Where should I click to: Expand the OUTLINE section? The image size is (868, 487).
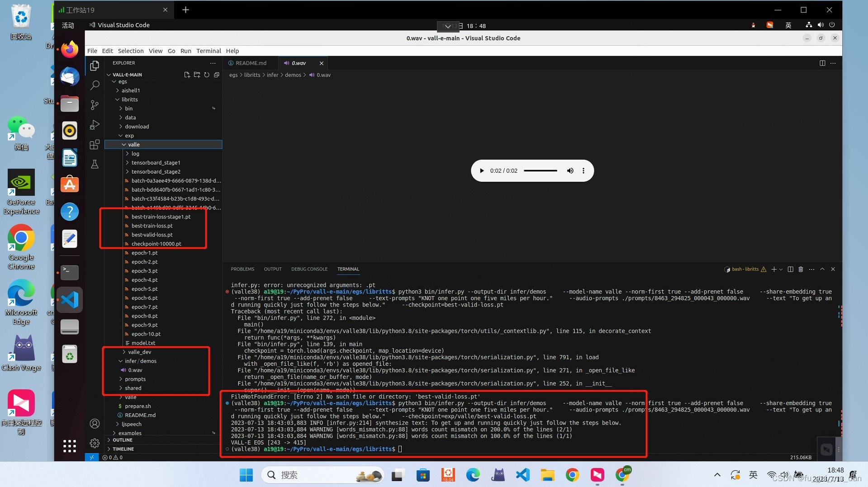pyautogui.click(x=163, y=440)
